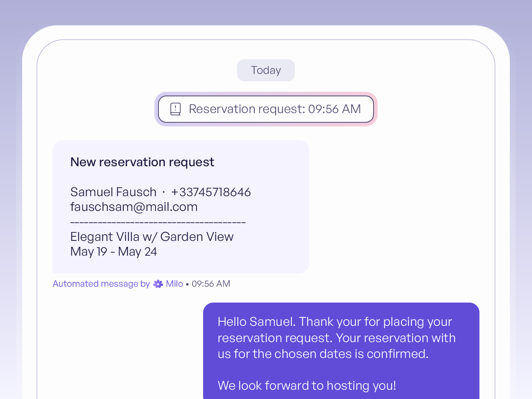Click the Hello Samuel greeting line
Viewport: 532px width, 399px height.
coord(335,322)
